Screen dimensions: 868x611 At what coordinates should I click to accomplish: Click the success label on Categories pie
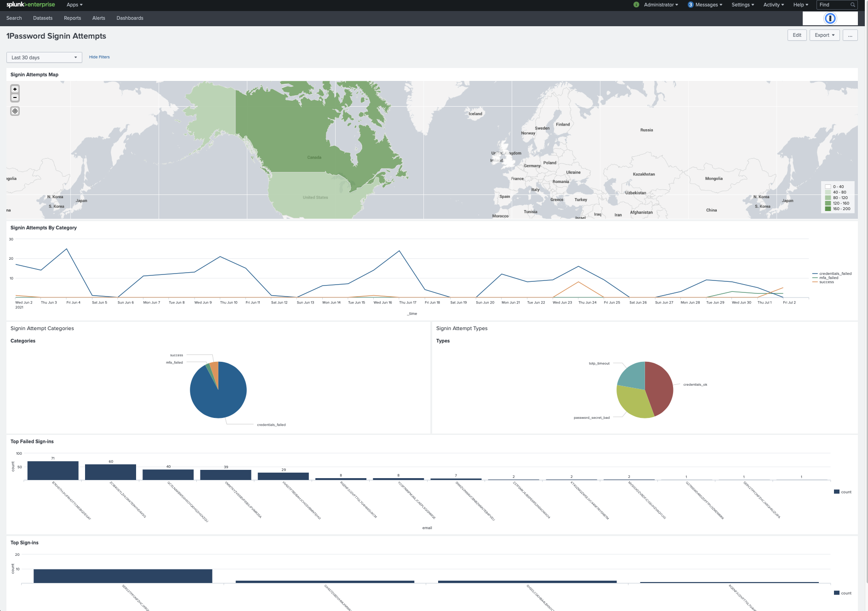tap(177, 355)
